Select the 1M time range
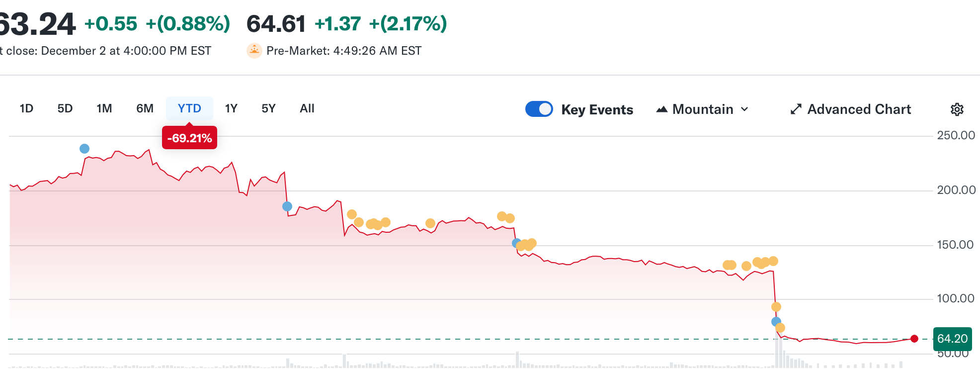980x369 pixels. (x=104, y=108)
